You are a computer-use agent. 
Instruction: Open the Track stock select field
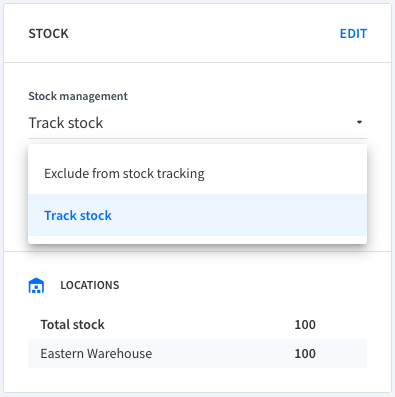coord(197,123)
